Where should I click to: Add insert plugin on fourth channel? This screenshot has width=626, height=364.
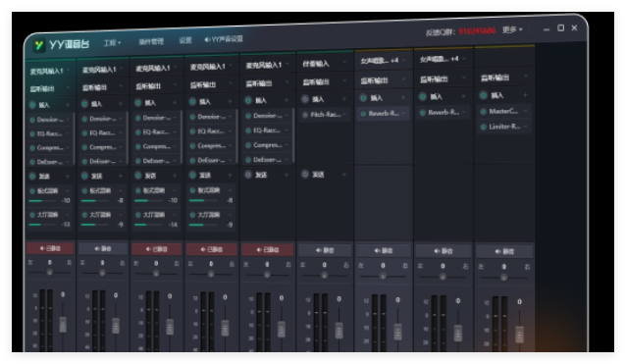[x=230, y=101]
